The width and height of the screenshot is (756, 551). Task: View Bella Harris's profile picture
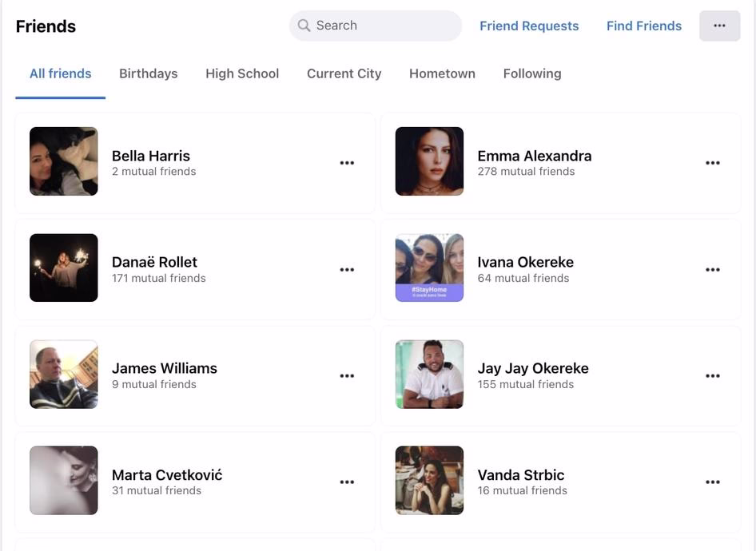[x=63, y=161]
